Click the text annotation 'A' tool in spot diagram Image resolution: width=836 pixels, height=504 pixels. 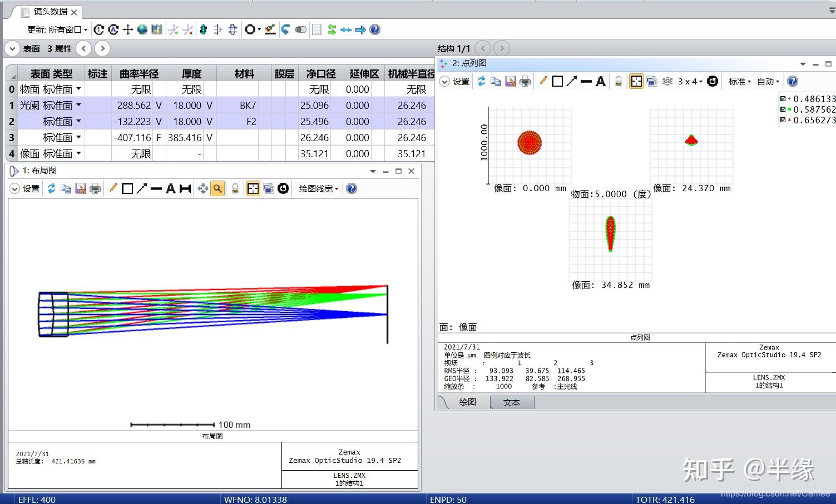[601, 82]
